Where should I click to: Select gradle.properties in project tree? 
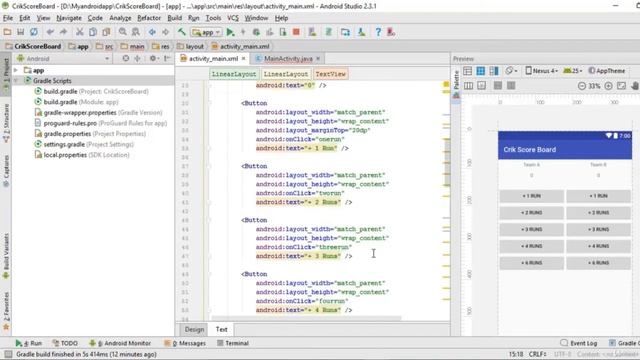coord(90,133)
